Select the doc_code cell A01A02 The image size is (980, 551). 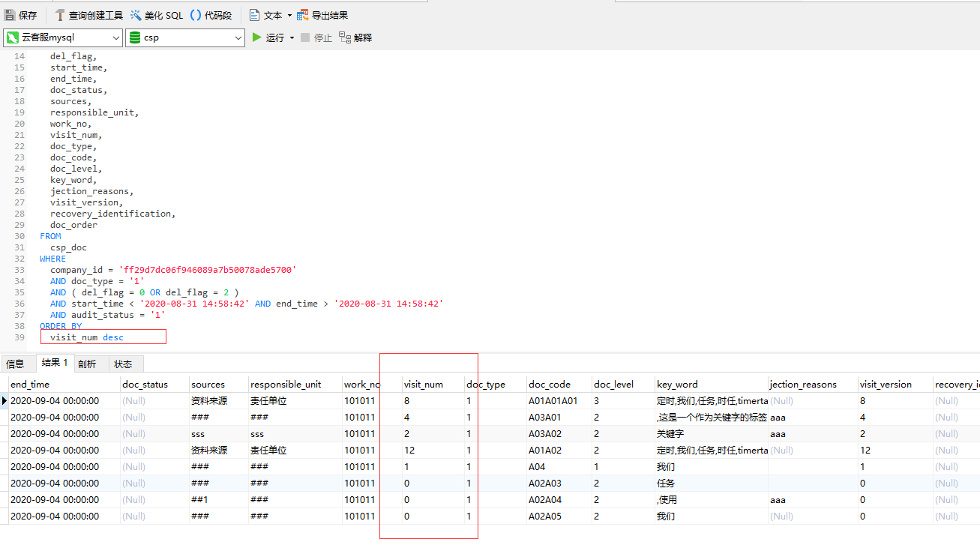pyautogui.click(x=559, y=450)
